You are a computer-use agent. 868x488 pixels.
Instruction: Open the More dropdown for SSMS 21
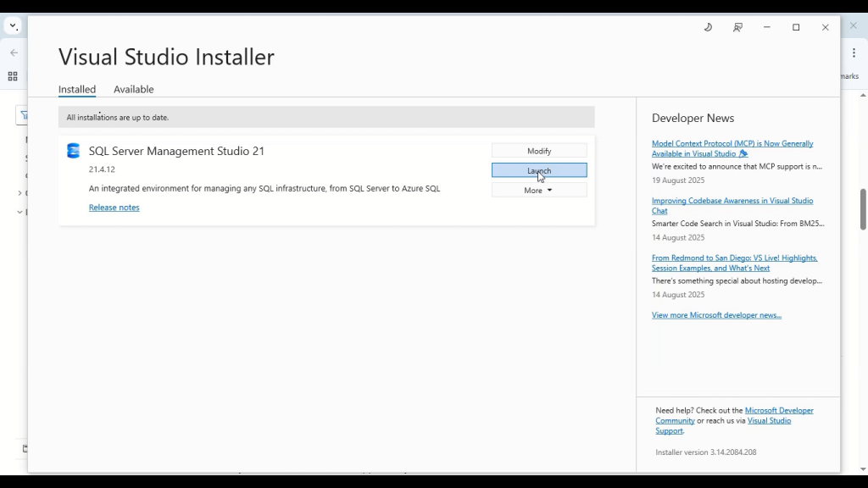(x=539, y=190)
